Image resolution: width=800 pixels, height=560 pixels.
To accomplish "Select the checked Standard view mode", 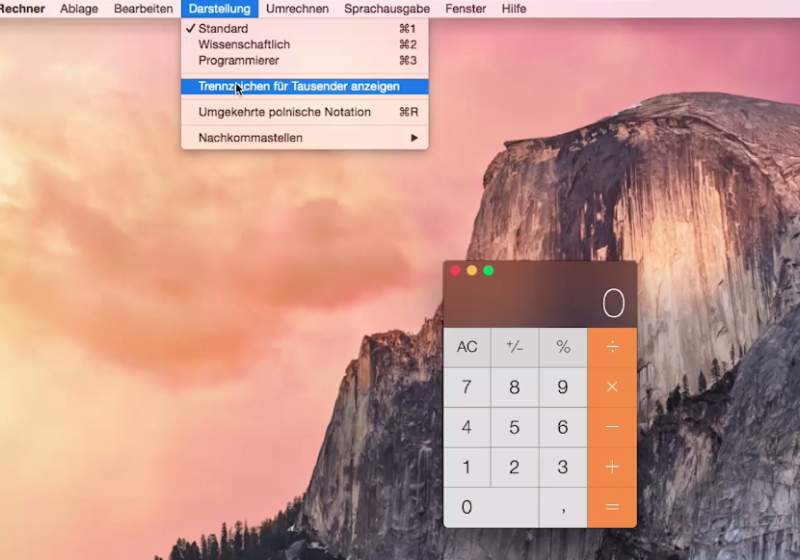I will coord(223,29).
